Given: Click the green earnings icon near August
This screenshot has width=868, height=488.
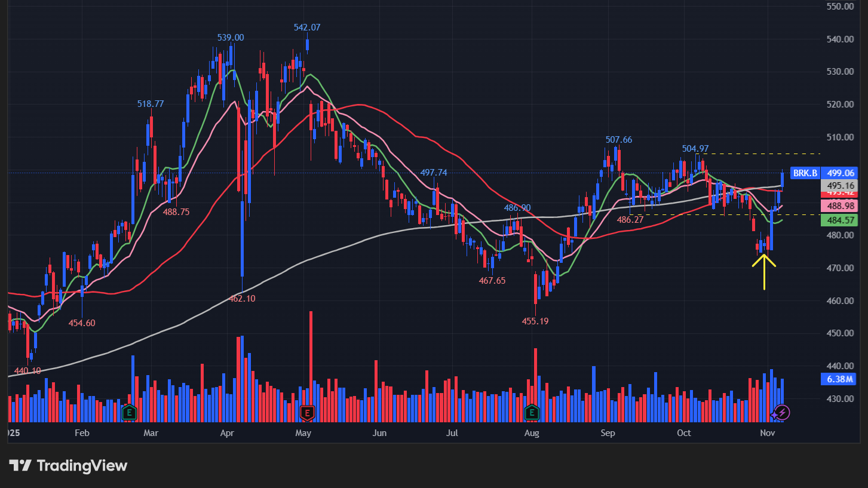Looking at the screenshot, I should pyautogui.click(x=532, y=412).
